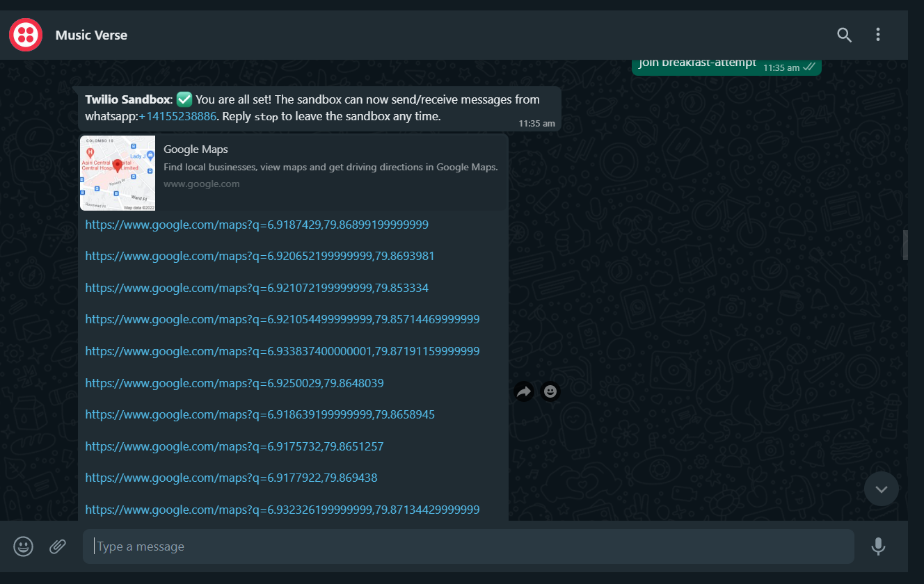The width and height of the screenshot is (924, 584).
Task: Click the Music Verse chat title
Action: [91, 35]
